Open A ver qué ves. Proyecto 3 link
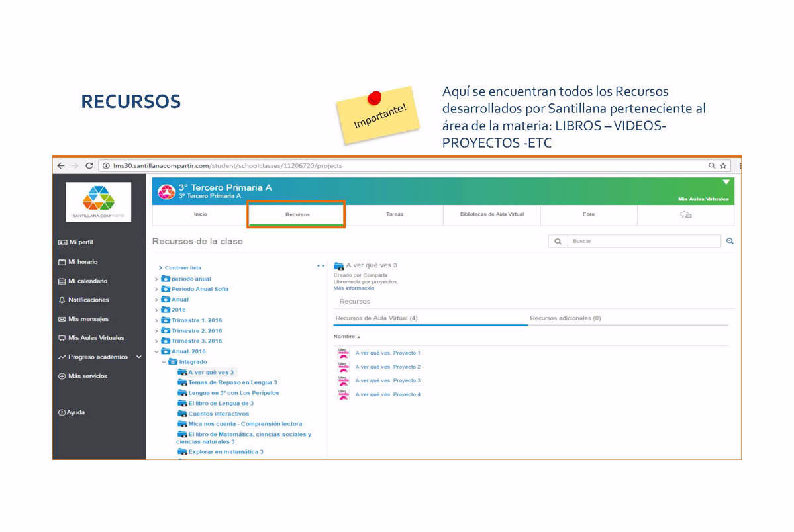Image resolution: width=794 pixels, height=532 pixels. click(x=388, y=380)
